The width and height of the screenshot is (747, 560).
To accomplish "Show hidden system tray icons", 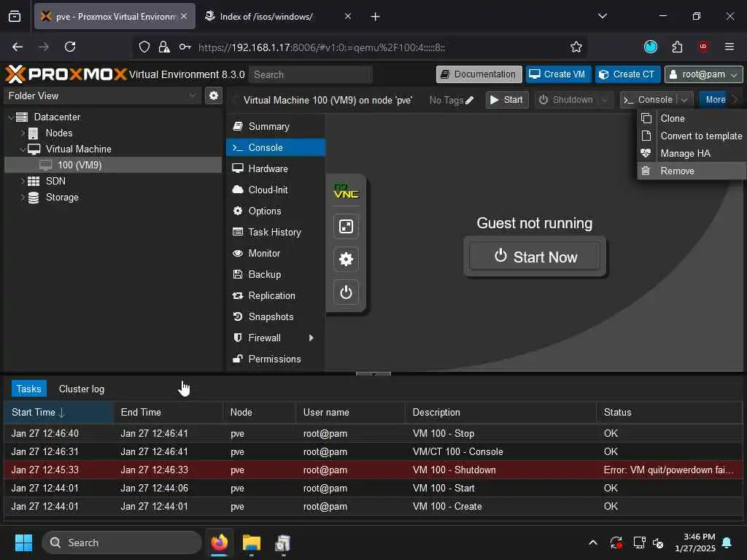I will tap(593, 542).
